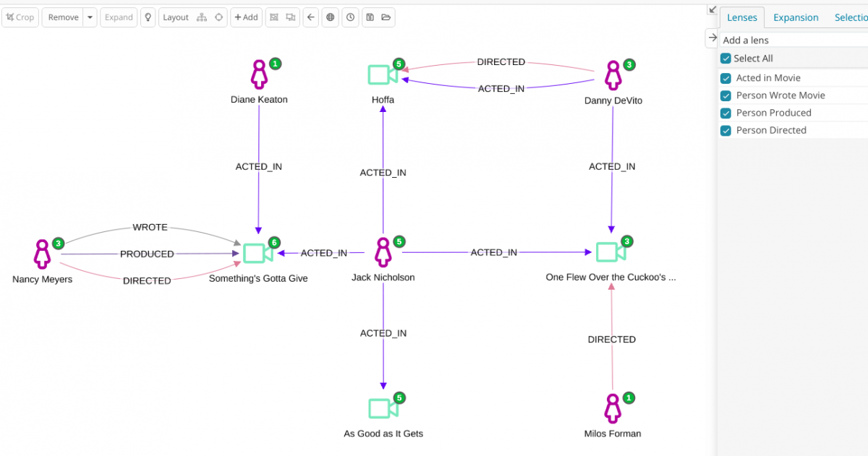Click the + Add button
The height and width of the screenshot is (456, 868).
(x=246, y=17)
